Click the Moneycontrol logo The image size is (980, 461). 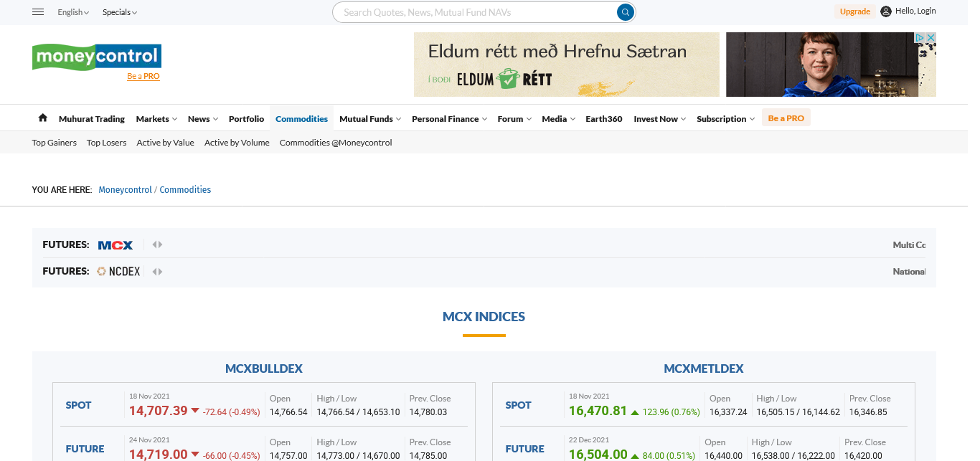click(97, 57)
